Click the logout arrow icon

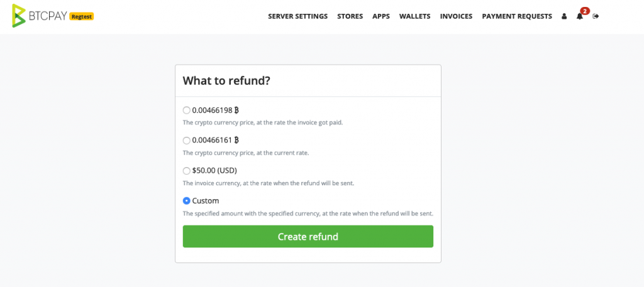coord(596,16)
